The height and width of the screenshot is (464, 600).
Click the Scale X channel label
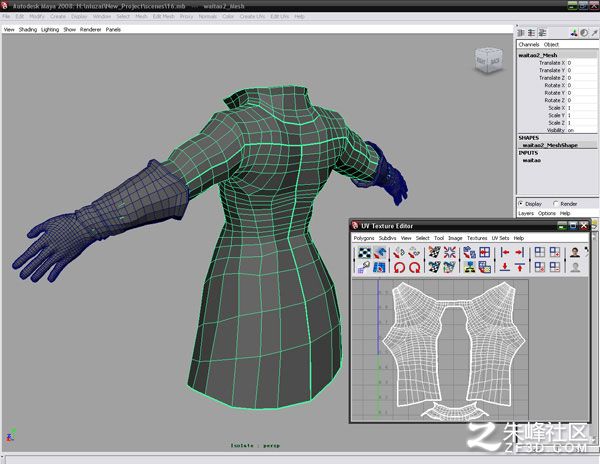click(x=557, y=108)
